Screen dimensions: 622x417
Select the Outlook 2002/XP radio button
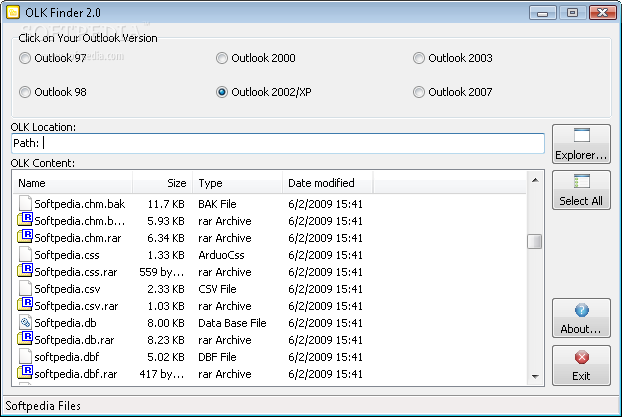pos(222,92)
